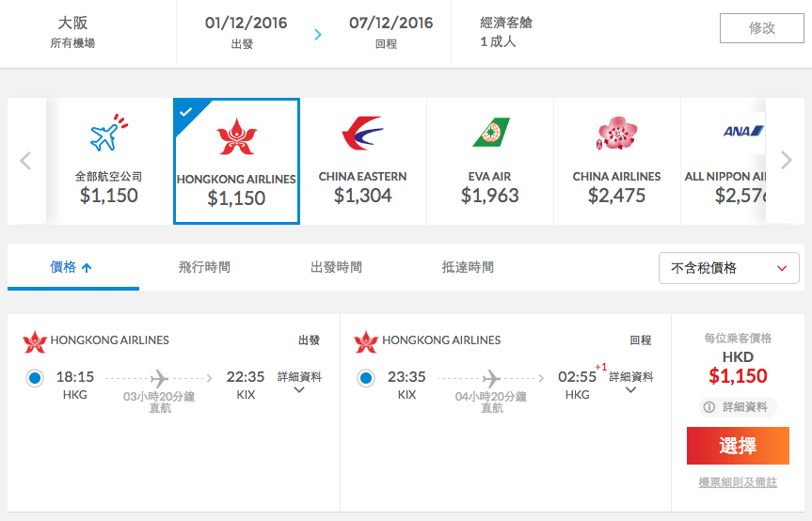Image resolution: width=812 pixels, height=521 pixels.
Task: Click the right carousel arrow
Action: pyautogui.click(x=786, y=161)
